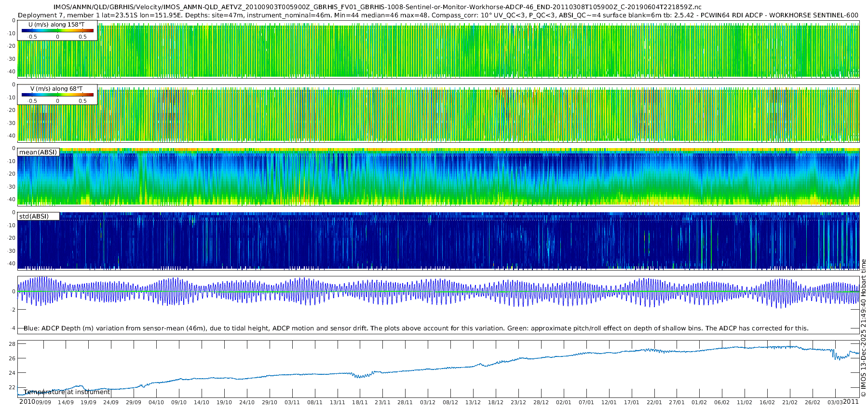This screenshot has width=868, height=410.
Task: Click the 28 tick on temperature axis
Action: (12, 344)
